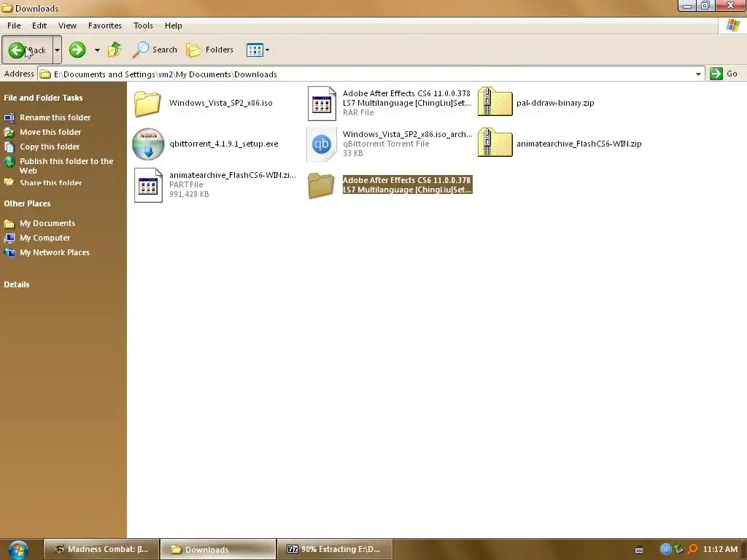The width and height of the screenshot is (747, 560).
Task: Expand the Address bar dropdown list
Action: pyautogui.click(x=698, y=74)
